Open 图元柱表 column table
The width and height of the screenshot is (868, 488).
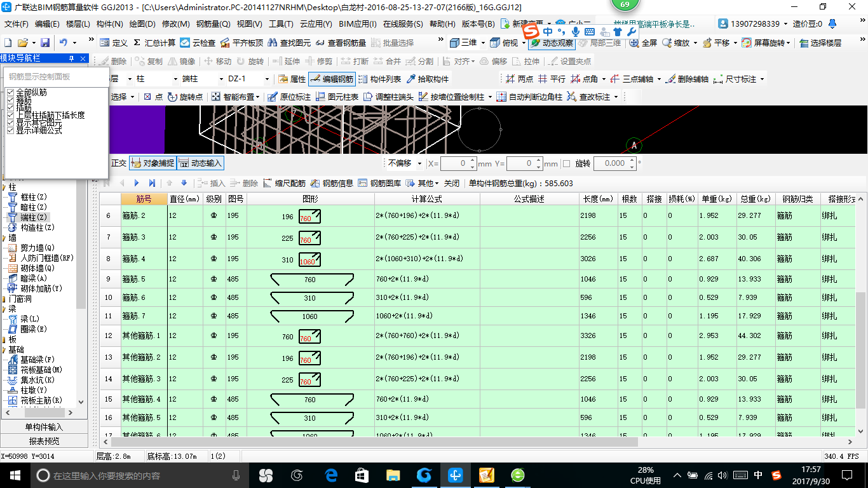click(337, 97)
